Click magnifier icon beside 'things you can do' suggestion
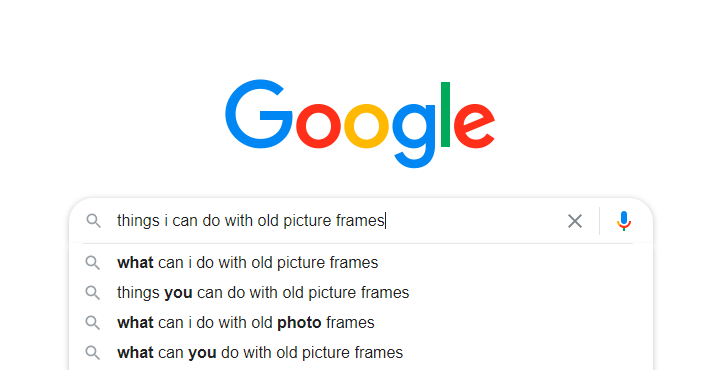710x370 pixels. pyautogui.click(x=93, y=293)
